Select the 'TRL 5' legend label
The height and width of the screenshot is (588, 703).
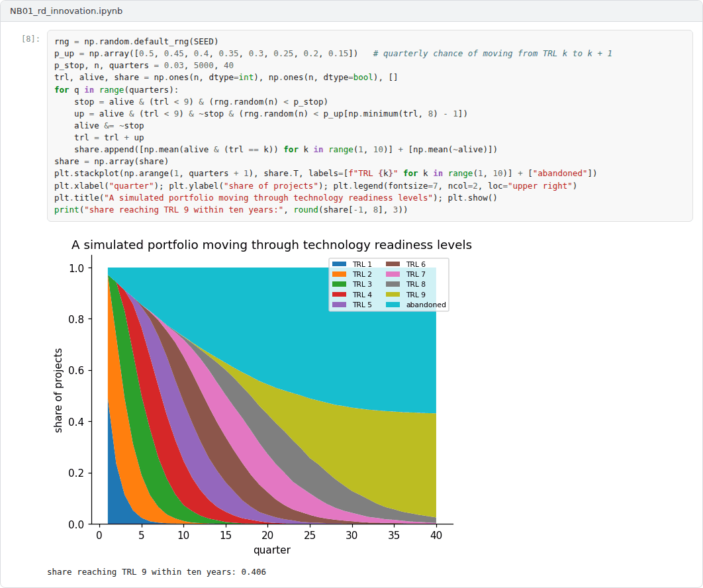pos(362,305)
